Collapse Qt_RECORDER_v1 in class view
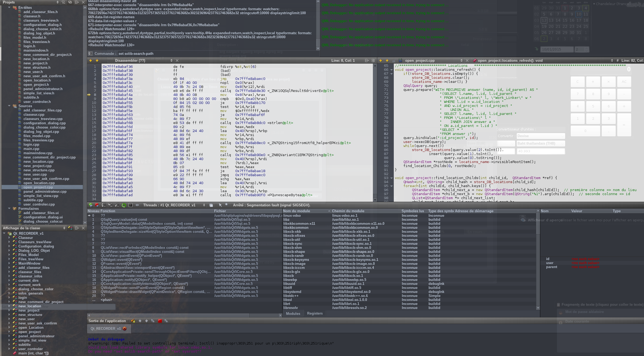The width and height of the screenshot is (644, 356). [x=4, y=233]
